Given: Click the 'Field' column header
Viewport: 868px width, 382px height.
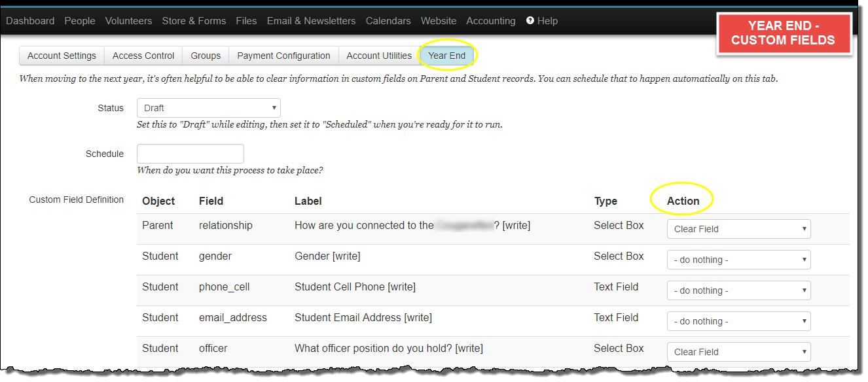Looking at the screenshot, I should 211,201.
